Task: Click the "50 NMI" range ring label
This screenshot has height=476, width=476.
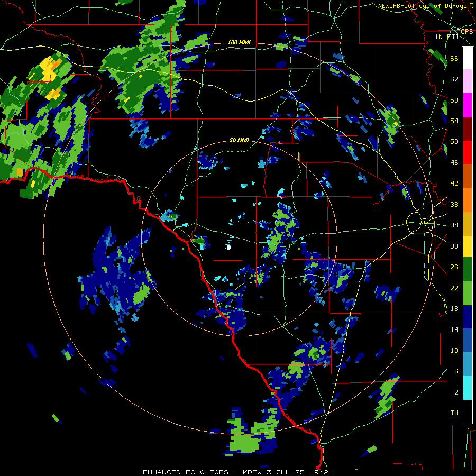Action: point(239,140)
